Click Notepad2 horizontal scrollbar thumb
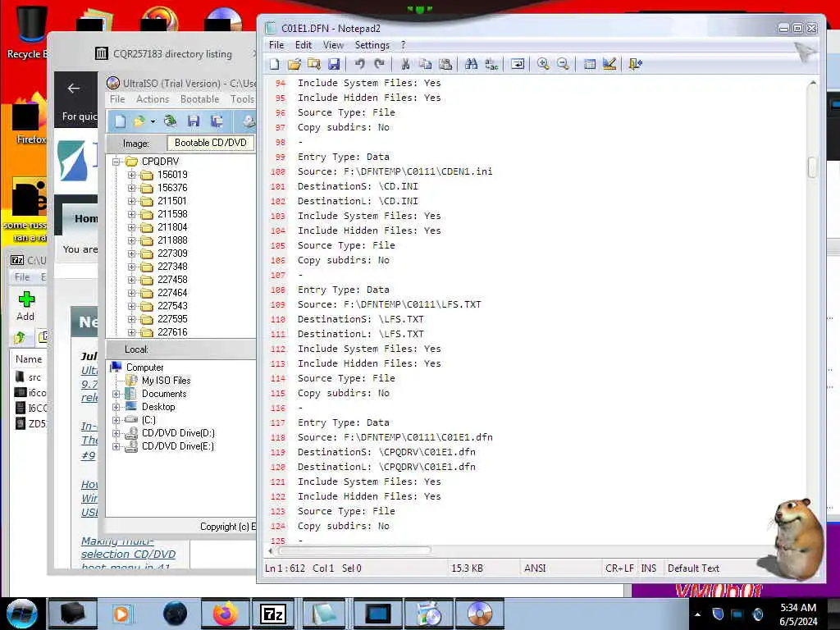 [x=354, y=550]
